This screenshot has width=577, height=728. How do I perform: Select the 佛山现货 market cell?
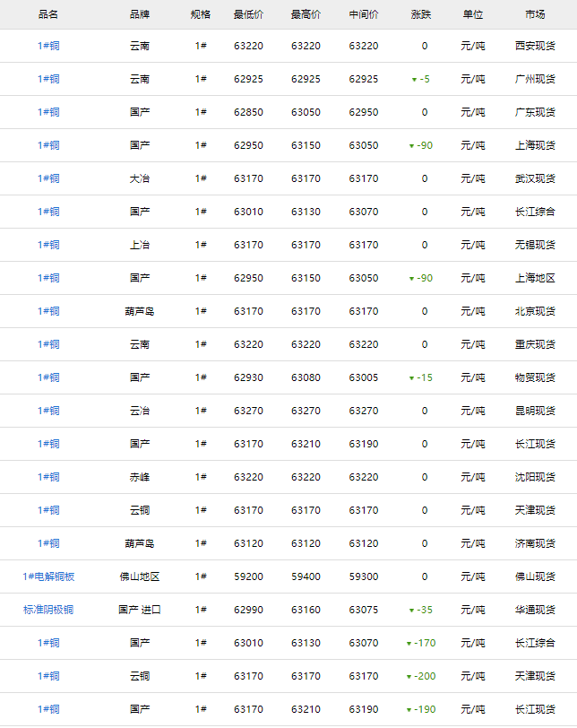pyautogui.click(x=535, y=576)
